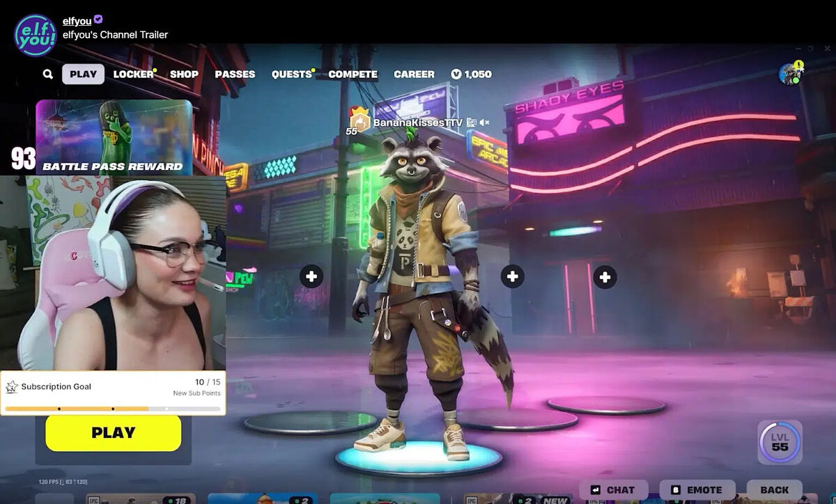
Task: Click the 10 / 15 sub points text
Action: [x=208, y=381]
